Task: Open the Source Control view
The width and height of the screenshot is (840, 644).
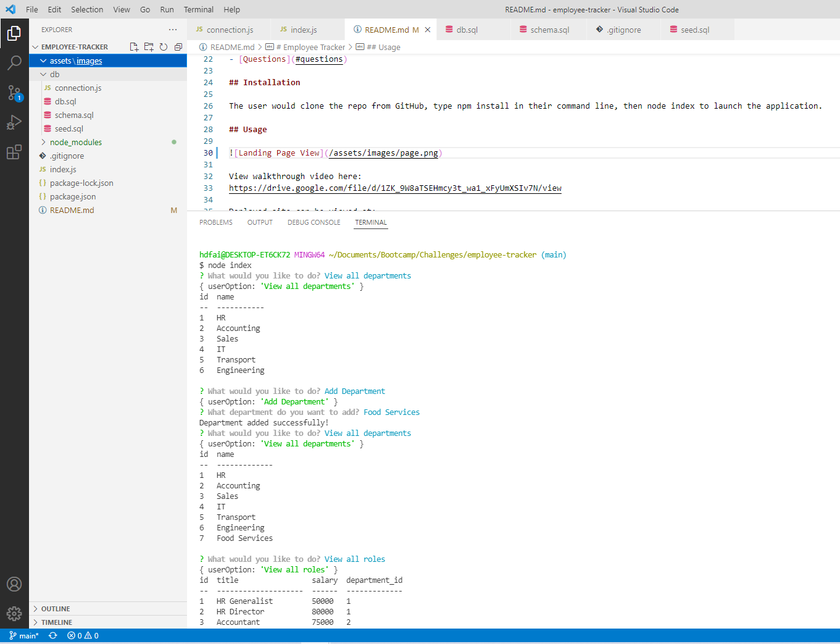Action: coord(14,93)
